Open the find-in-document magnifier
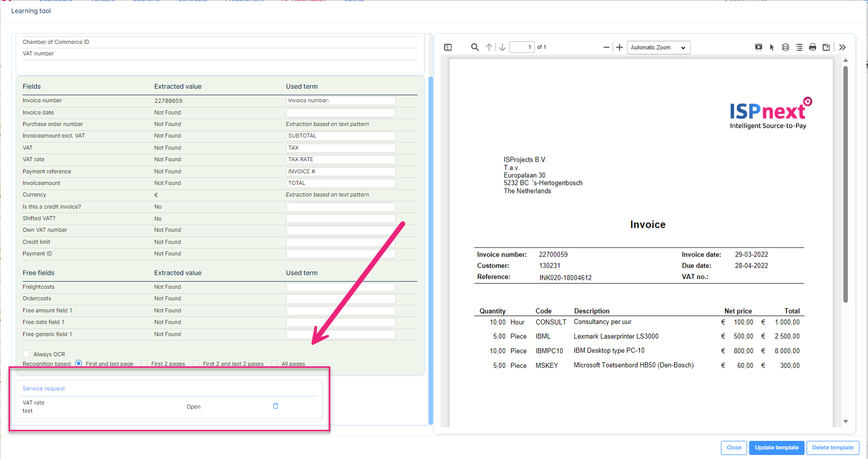 click(x=475, y=47)
